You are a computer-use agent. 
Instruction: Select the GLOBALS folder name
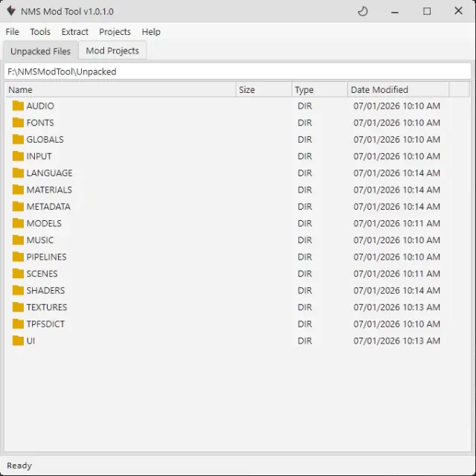[45, 140]
